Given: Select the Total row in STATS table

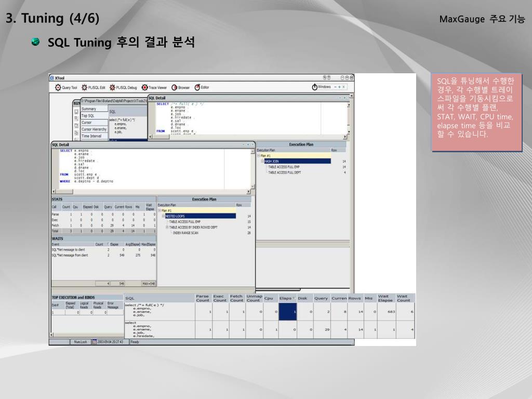Looking at the screenshot, I should click(103, 231).
